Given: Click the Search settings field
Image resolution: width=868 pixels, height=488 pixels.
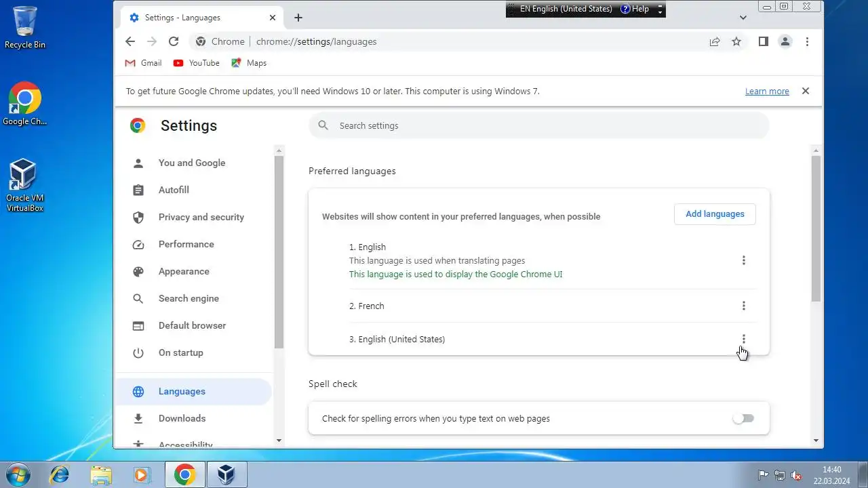Looking at the screenshot, I should click(x=539, y=125).
